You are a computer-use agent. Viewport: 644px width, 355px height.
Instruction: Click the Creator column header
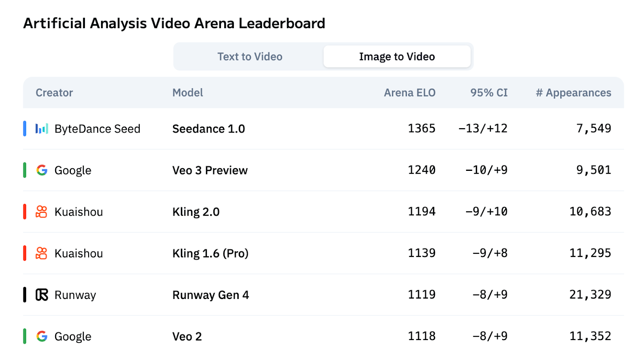click(54, 93)
